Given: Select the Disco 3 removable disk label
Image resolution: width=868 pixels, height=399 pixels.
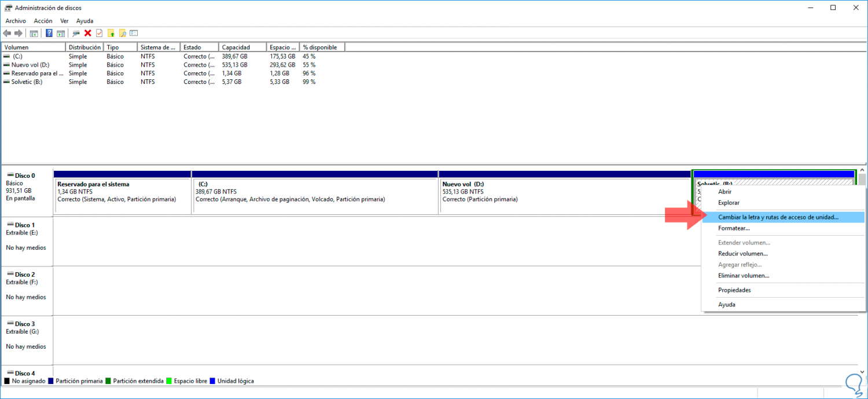Looking at the screenshot, I should pyautogui.click(x=27, y=340).
